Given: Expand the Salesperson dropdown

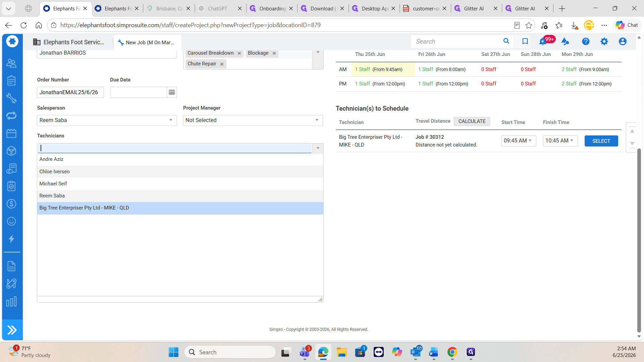Looking at the screenshot, I should [x=171, y=120].
